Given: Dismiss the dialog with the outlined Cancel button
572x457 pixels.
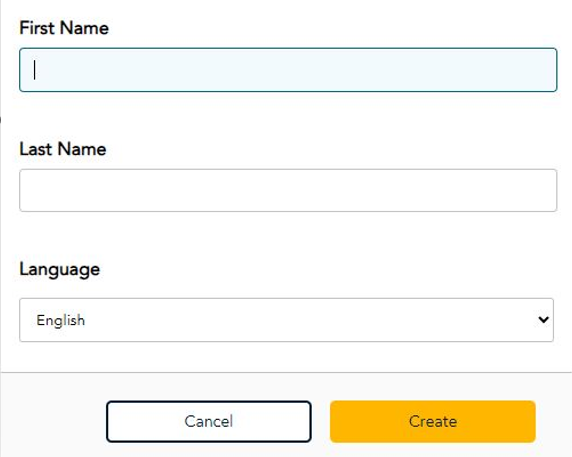Looking at the screenshot, I should [x=209, y=421].
